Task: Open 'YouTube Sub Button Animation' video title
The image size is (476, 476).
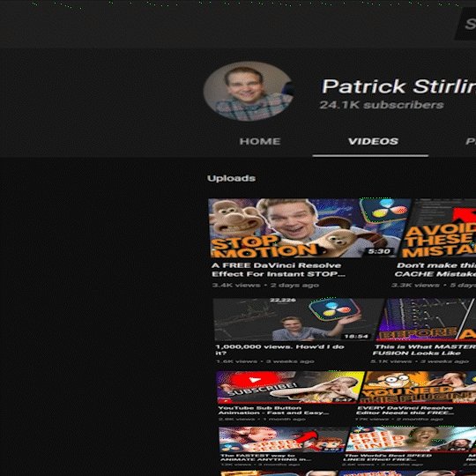Action: coord(273,411)
